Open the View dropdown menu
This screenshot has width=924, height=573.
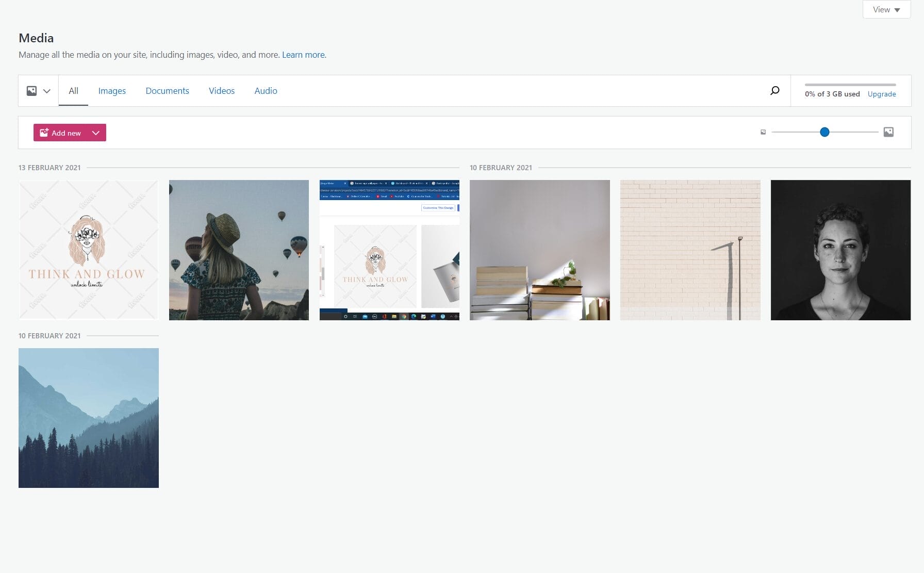886,10
